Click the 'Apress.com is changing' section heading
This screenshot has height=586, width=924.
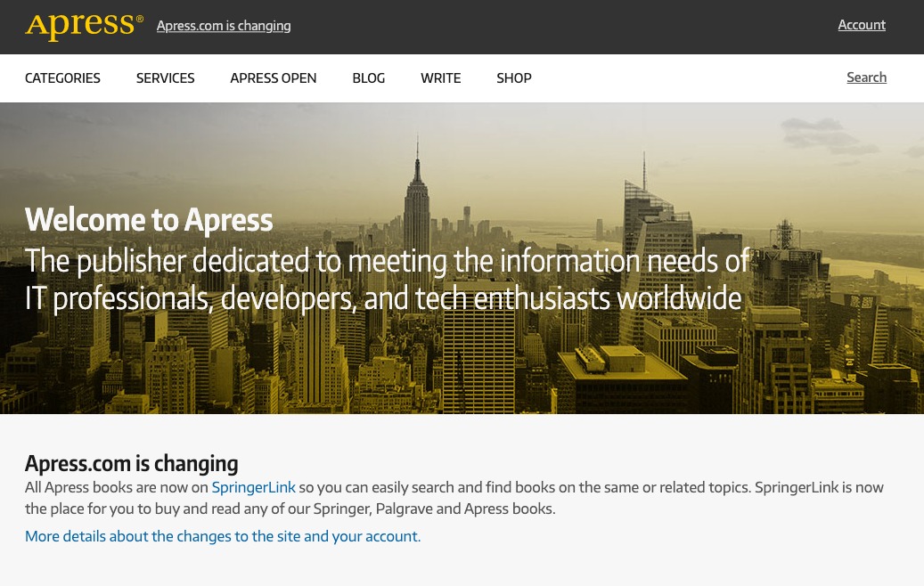coord(131,463)
